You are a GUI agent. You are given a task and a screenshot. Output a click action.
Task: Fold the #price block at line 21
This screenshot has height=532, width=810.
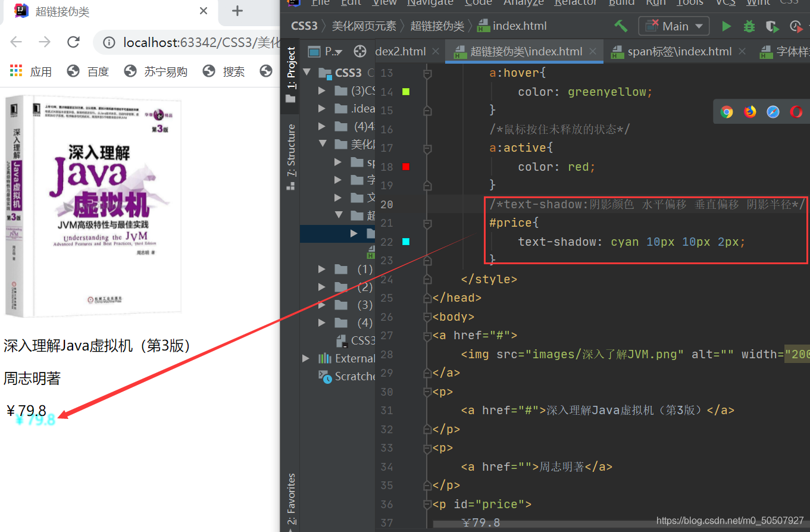pyautogui.click(x=427, y=223)
